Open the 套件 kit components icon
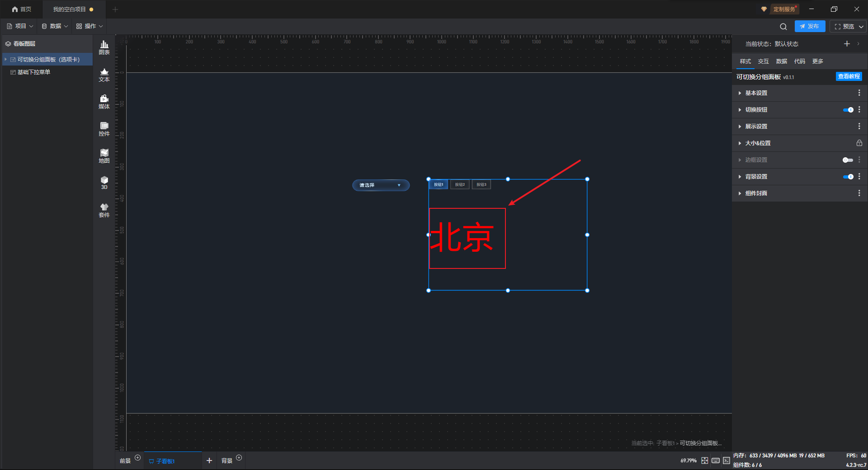Screen dimensions: 868x470 click(104, 210)
